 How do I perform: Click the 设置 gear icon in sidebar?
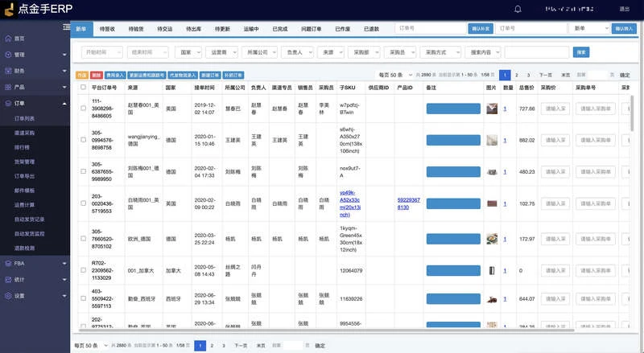pos(8,296)
